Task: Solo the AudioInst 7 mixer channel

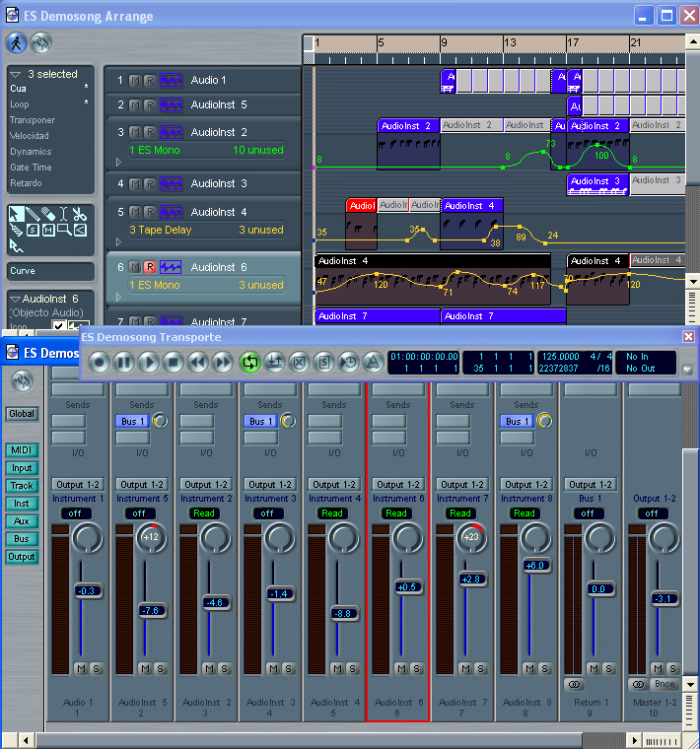Action: 481,668
